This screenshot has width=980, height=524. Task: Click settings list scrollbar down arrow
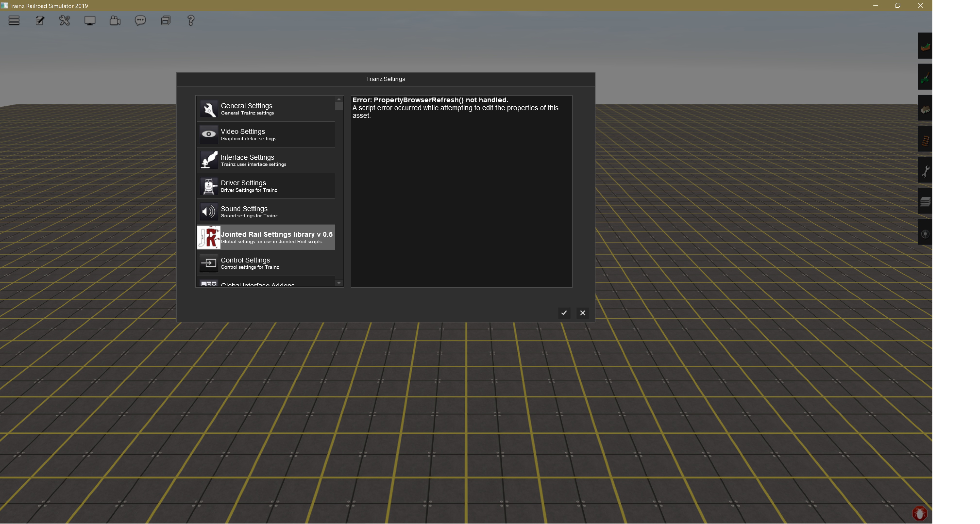pos(339,283)
